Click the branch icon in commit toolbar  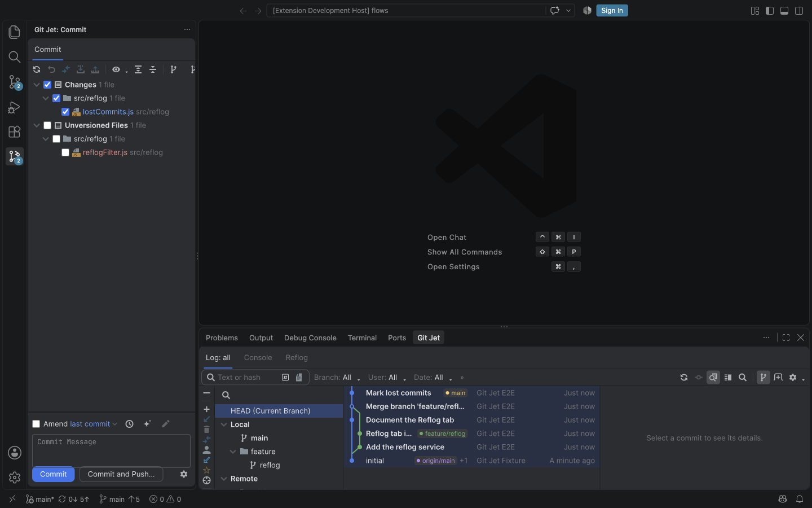pyautogui.click(x=173, y=69)
